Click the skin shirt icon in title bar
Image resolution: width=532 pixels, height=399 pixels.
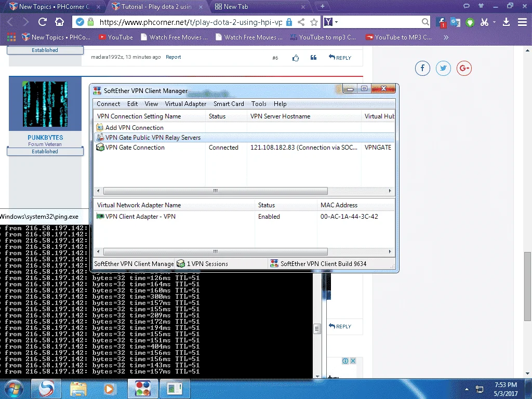coord(481,6)
